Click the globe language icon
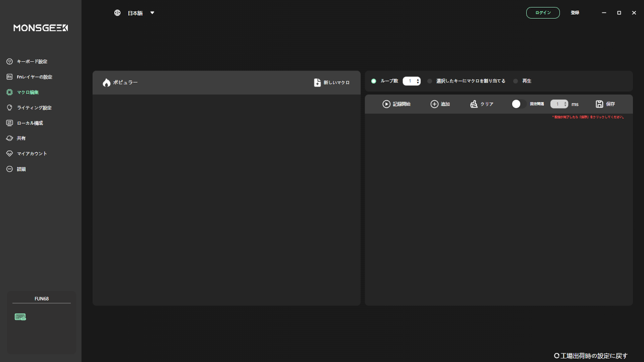This screenshot has width=644, height=362. pyautogui.click(x=117, y=13)
